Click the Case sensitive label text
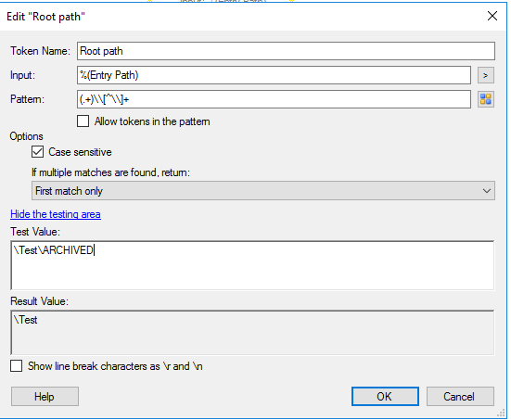Image resolution: width=511 pixels, height=420 pixels. click(x=80, y=152)
